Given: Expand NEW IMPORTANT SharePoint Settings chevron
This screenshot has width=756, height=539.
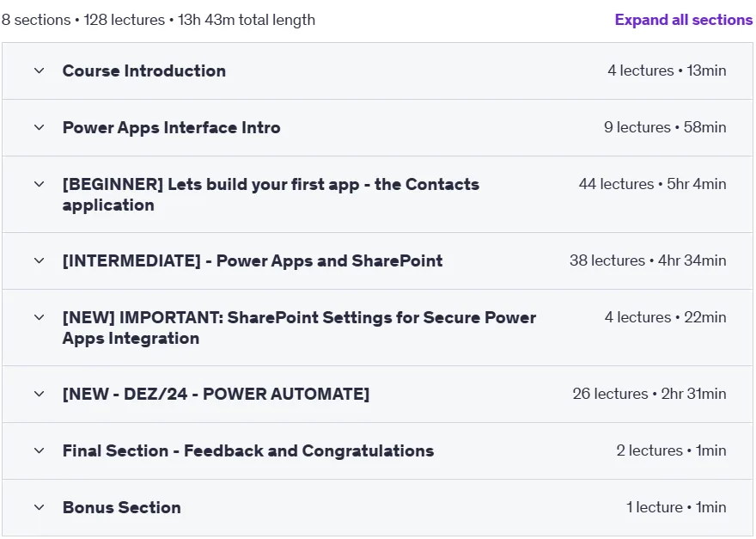Looking at the screenshot, I should click(39, 317).
